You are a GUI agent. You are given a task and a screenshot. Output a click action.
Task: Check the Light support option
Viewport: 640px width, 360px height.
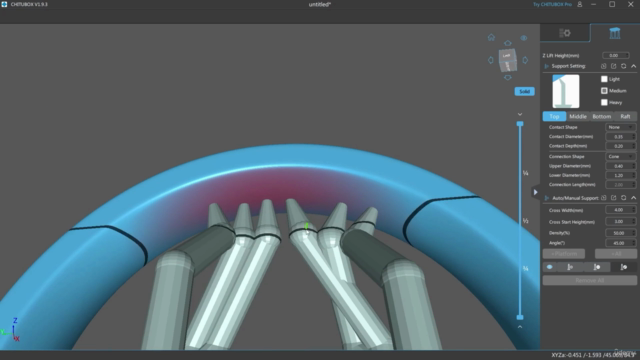[x=604, y=79]
